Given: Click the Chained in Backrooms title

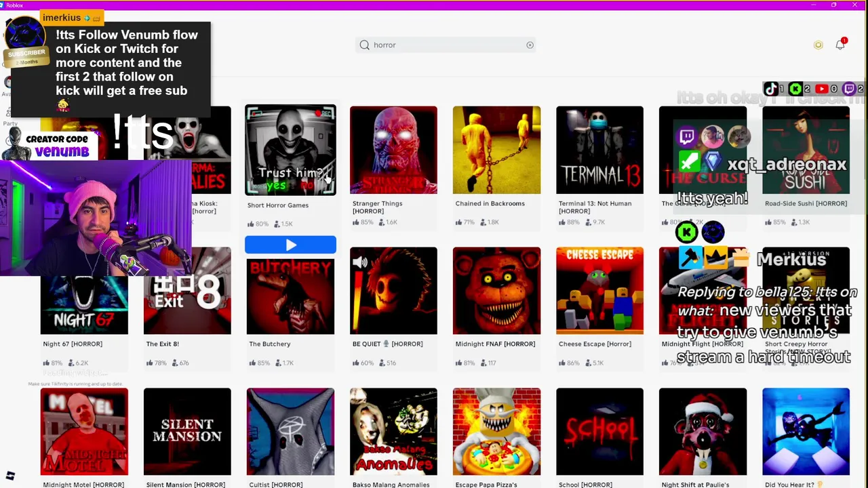Looking at the screenshot, I should coord(490,203).
